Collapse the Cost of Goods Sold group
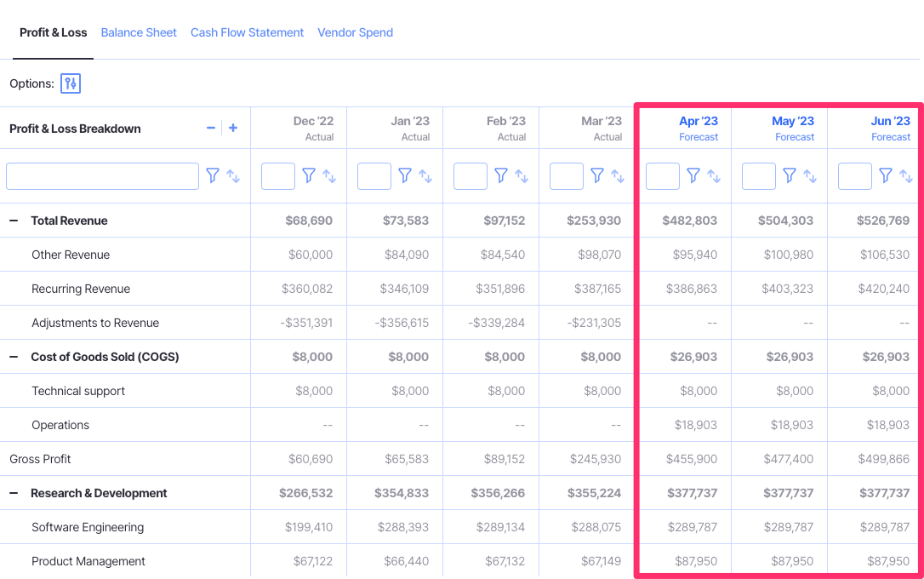 [15, 357]
